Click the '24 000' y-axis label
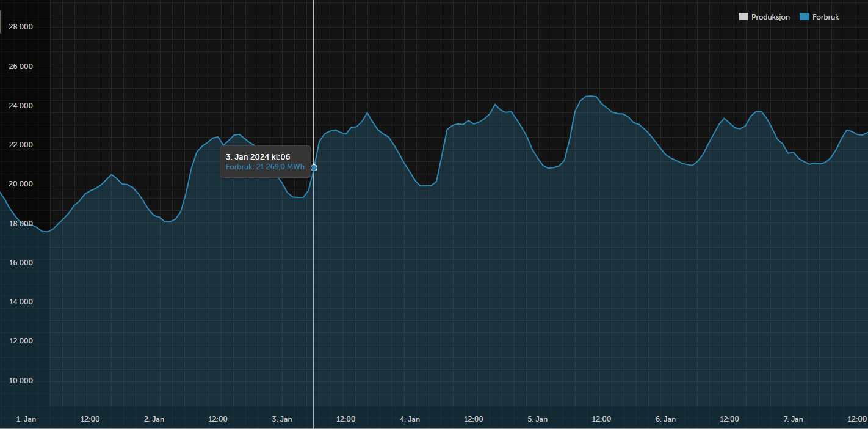The image size is (868, 429). pyautogui.click(x=21, y=106)
